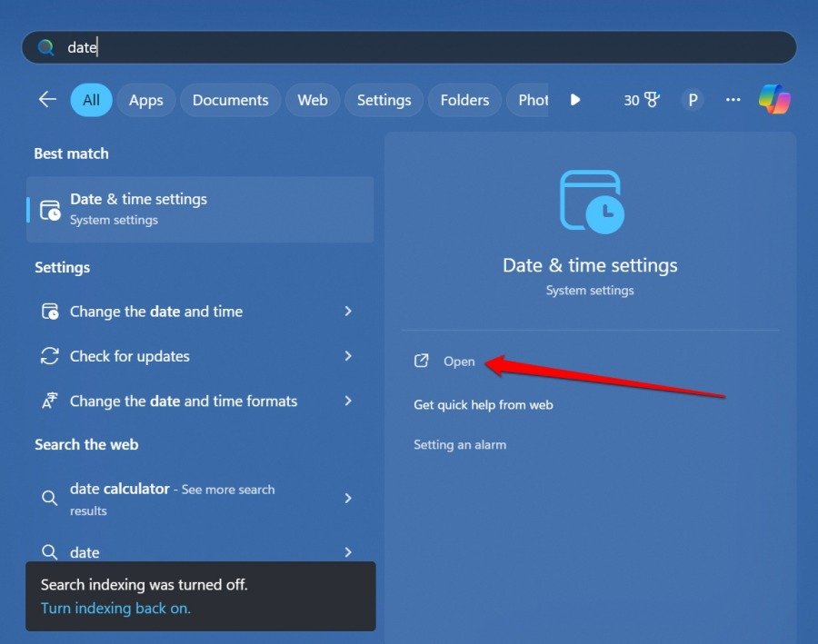Click the back arrow in search

coord(47,100)
